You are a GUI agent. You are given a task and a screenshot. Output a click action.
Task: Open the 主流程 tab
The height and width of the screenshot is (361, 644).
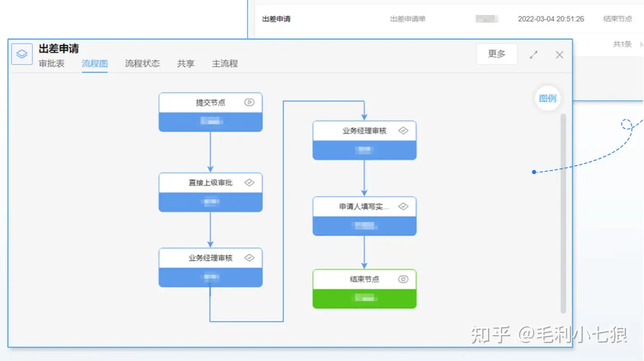pos(225,63)
